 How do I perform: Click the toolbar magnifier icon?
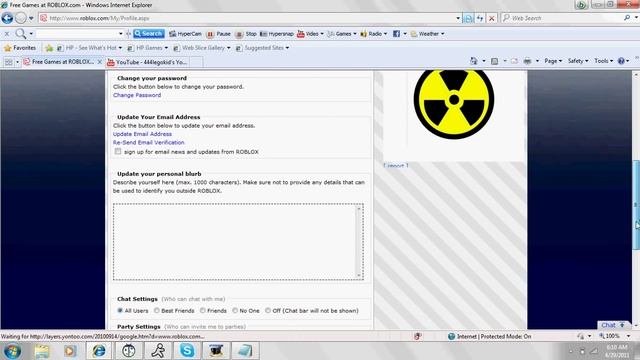click(20, 33)
